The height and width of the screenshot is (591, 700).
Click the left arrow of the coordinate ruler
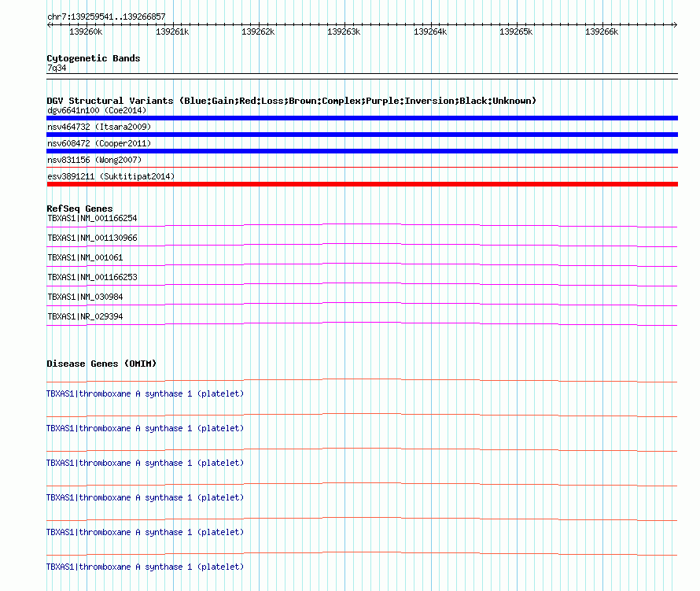pyautogui.click(x=49, y=25)
